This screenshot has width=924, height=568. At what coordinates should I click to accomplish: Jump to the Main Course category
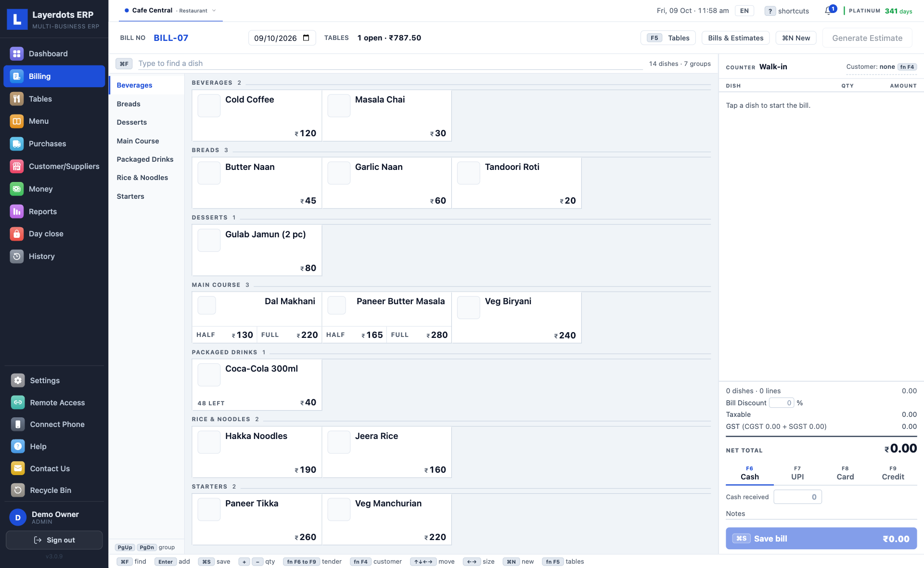(x=146, y=141)
